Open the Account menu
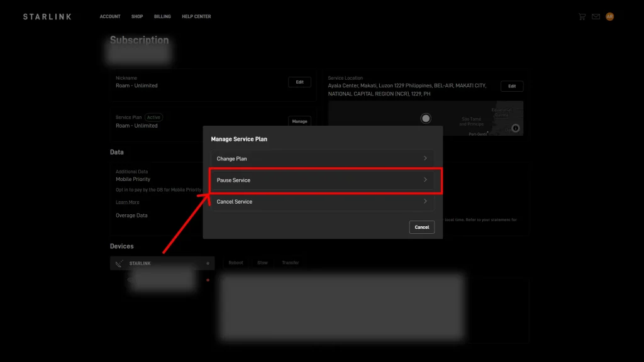 tap(110, 16)
